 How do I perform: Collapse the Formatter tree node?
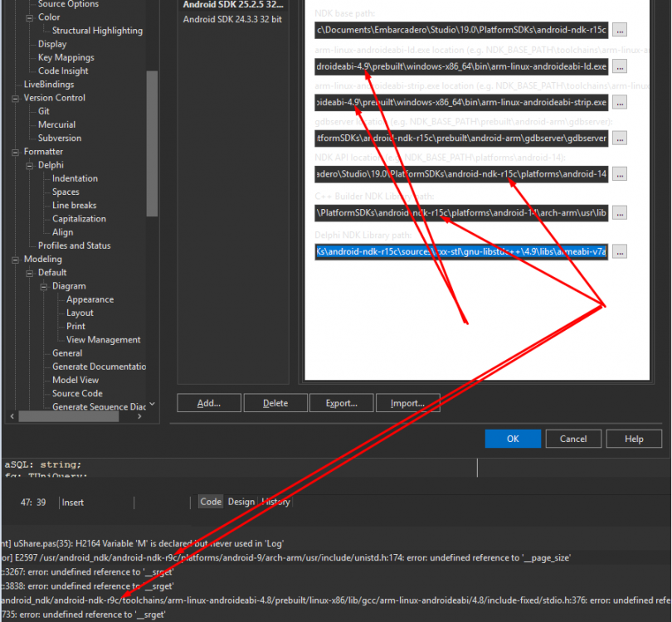pos(16,152)
